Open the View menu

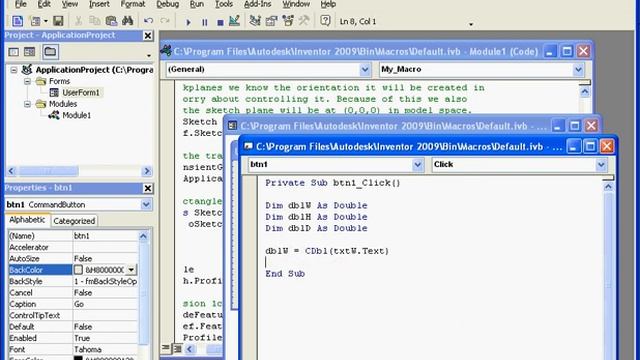coord(70,4)
